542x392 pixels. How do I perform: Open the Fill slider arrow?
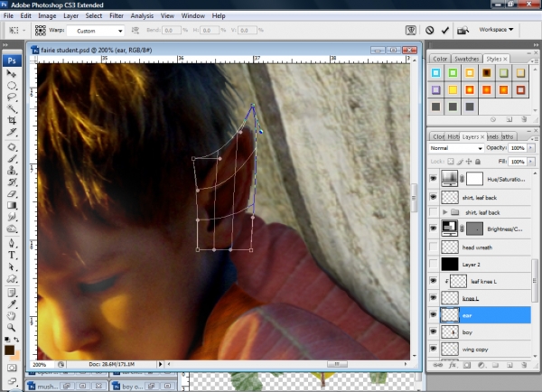531,162
